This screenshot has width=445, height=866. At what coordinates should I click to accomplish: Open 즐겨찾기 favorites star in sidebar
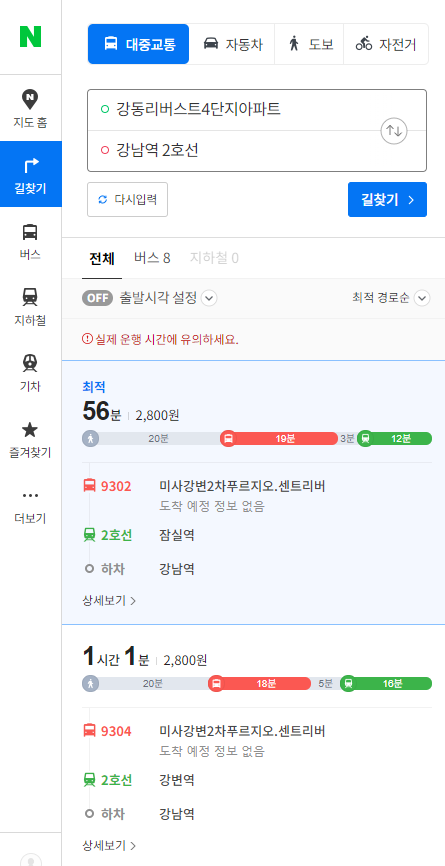(x=30, y=439)
